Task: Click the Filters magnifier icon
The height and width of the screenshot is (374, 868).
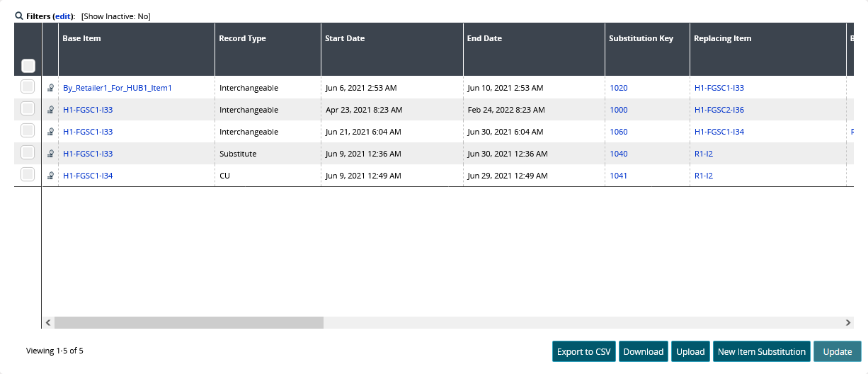Action: [19, 16]
